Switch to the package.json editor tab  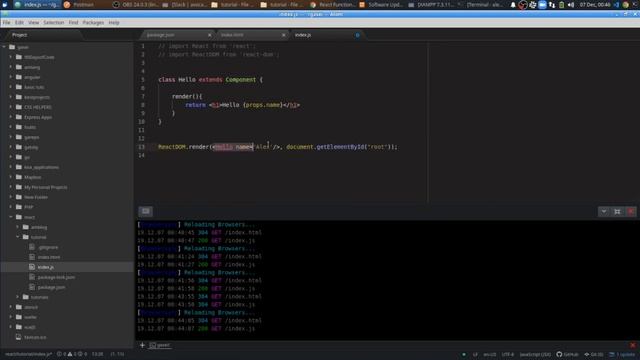178,35
